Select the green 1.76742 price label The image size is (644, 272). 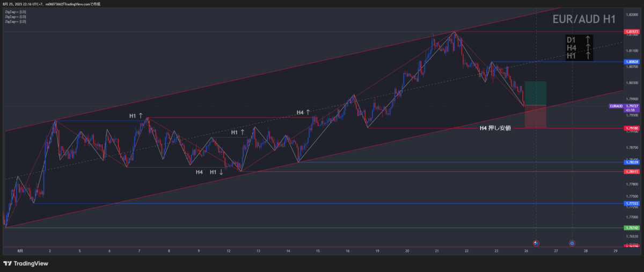[631, 228]
